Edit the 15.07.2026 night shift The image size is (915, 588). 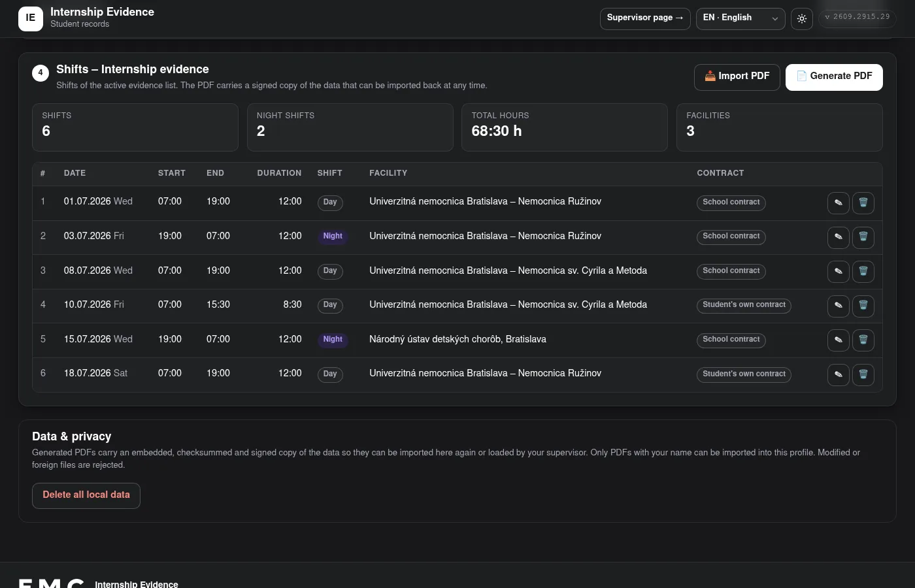(838, 340)
